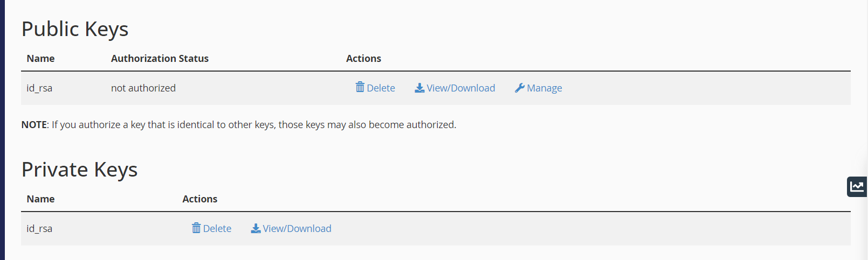Click the Authorization Status column header
The width and height of the screenshot is (868, 260).
point(160,58)
